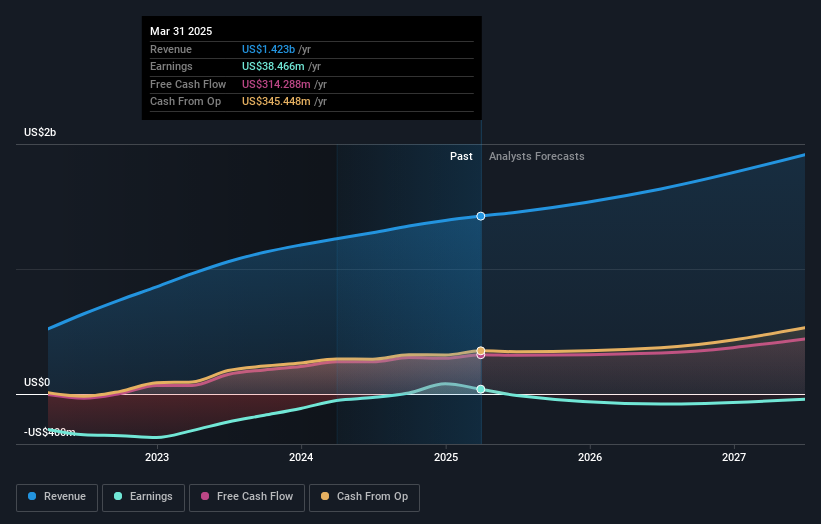821x524 pixels.
Task: Click the Mar 31 2025 tooltip date
Action: pos(181,31)
